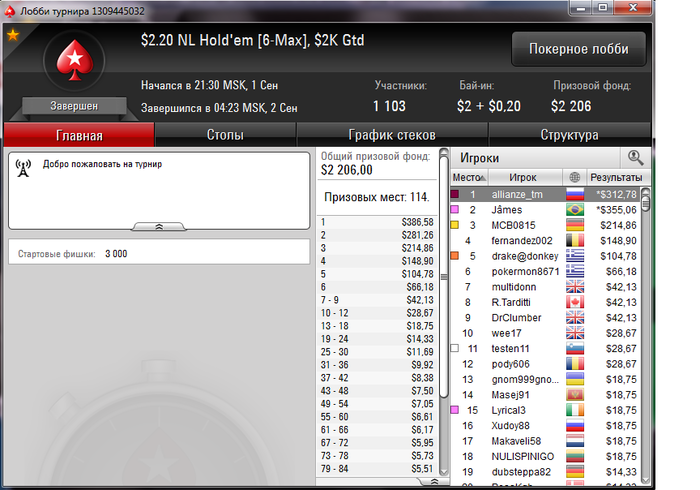This screenshot has height=490, width=700.
Task: Toggle the white checkbox beside testen11
Action: coord(454,348)
